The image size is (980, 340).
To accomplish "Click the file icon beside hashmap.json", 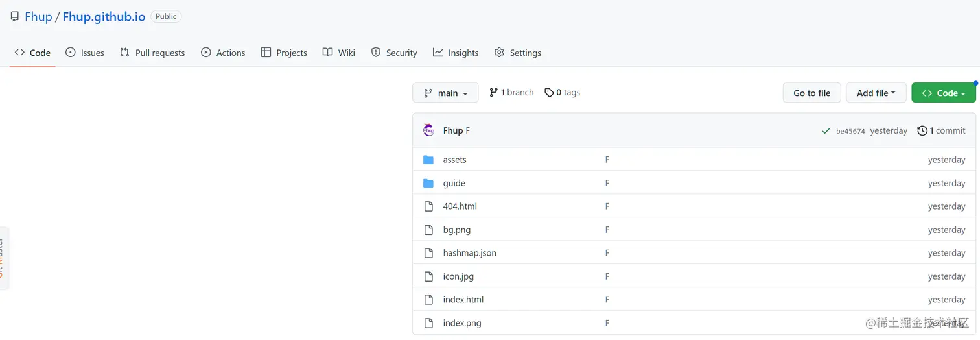I will tap(428, 253).
